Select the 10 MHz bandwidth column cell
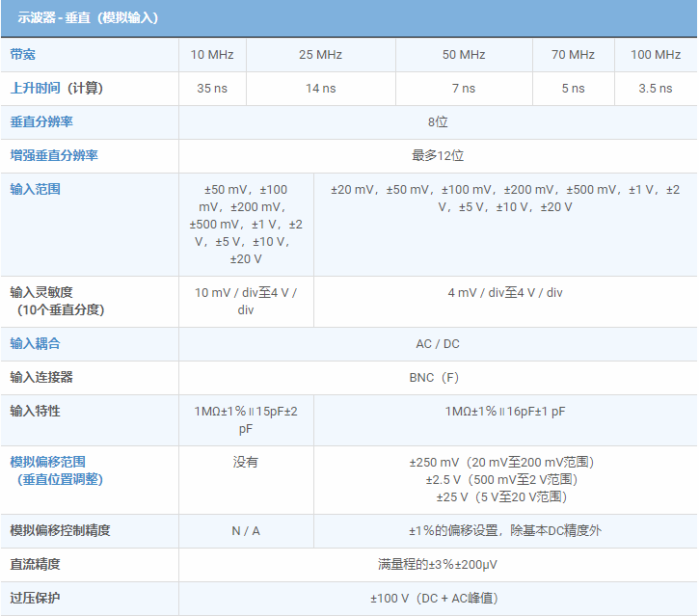This screenshot has height=616, width=699. [212, 55]
